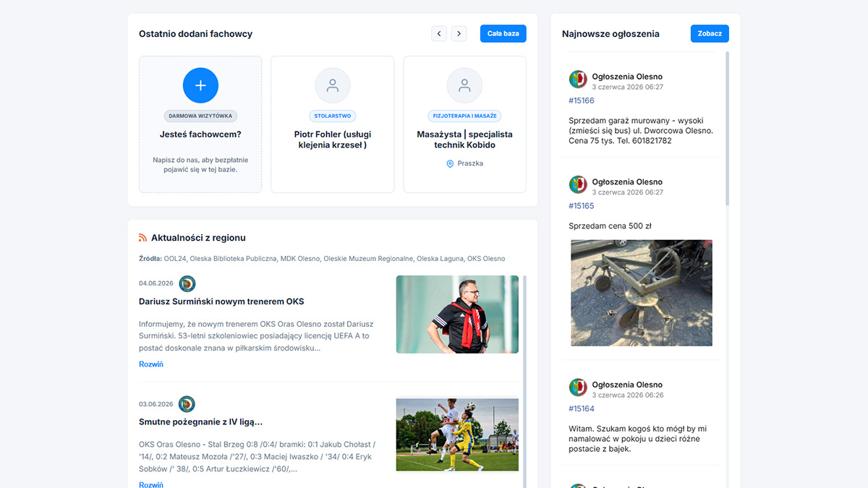Click the blue plus icon for a free business card

point(200,85)
